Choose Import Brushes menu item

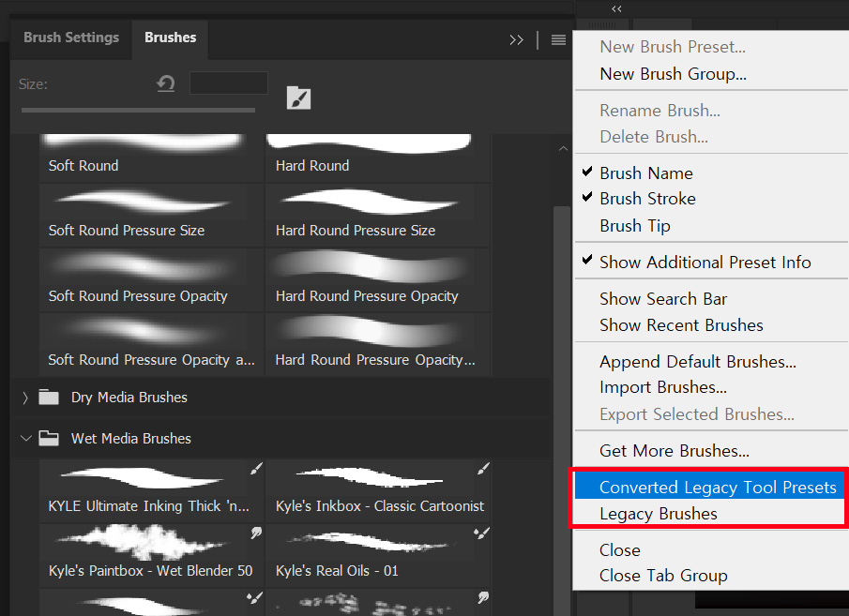pos(663,387)
